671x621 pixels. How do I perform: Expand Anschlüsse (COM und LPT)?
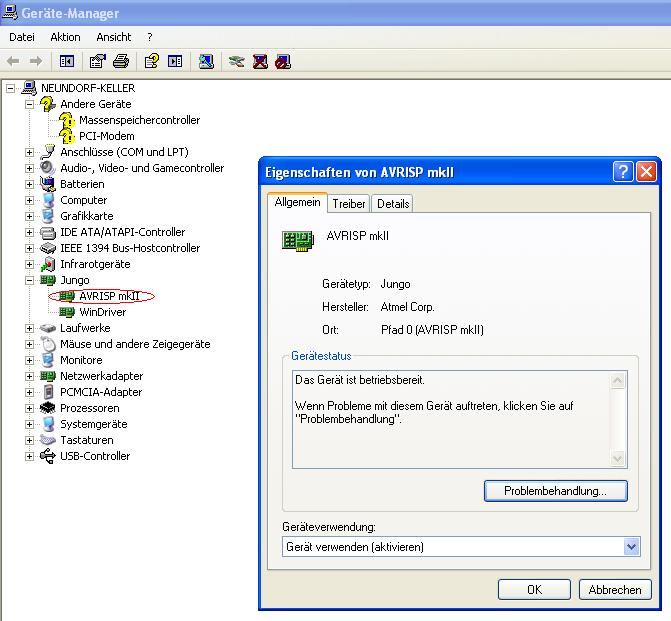tap(29, 152)
